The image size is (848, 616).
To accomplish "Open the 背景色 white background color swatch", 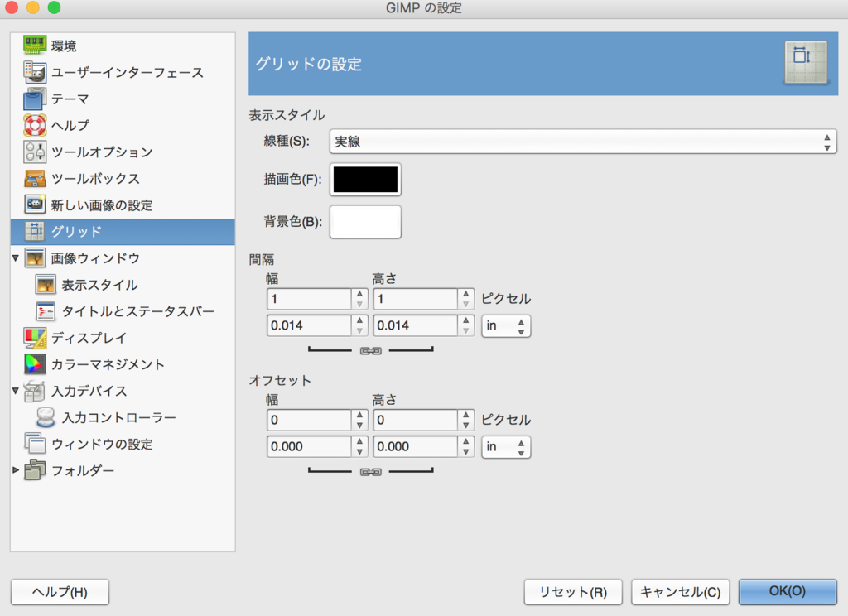I will 365,222.
